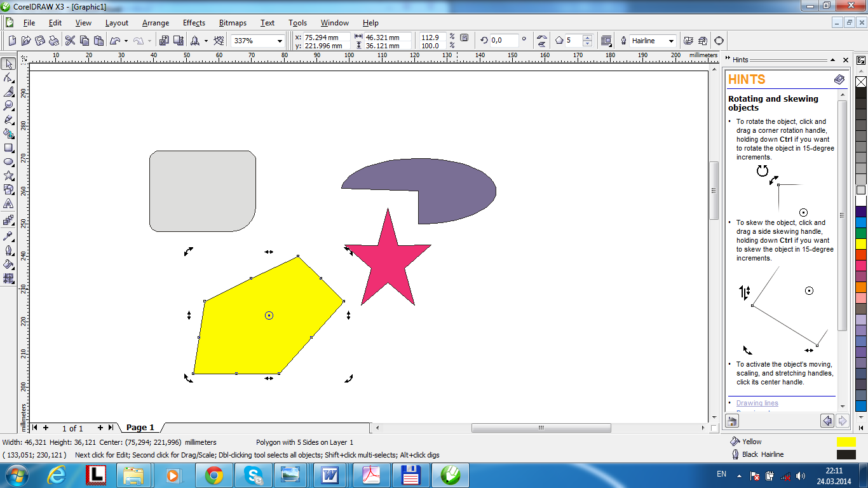Select the Freehand drawing tool
This screenshot has height=488, width=868.
(x=9, y=119)
